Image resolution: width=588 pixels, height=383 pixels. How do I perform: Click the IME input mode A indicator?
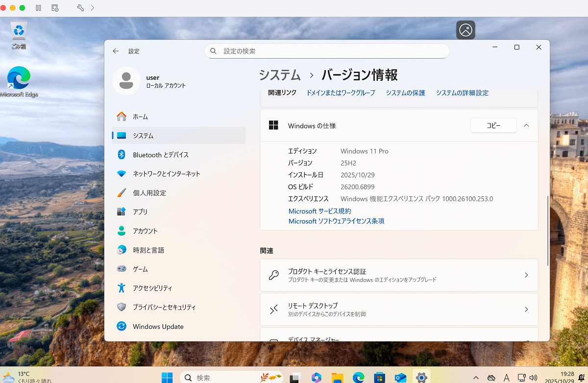[x=507, y=378]
